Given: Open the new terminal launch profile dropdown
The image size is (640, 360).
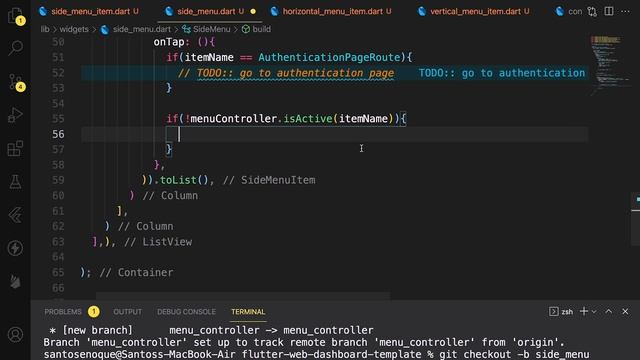Looking at the screenshot, I should 594,312.
